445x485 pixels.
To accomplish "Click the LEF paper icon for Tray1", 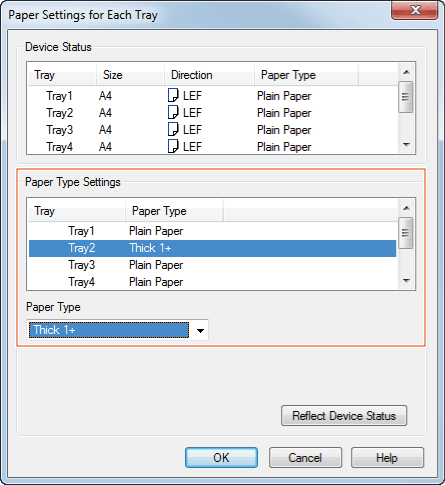I will click(x=173, y=96).
